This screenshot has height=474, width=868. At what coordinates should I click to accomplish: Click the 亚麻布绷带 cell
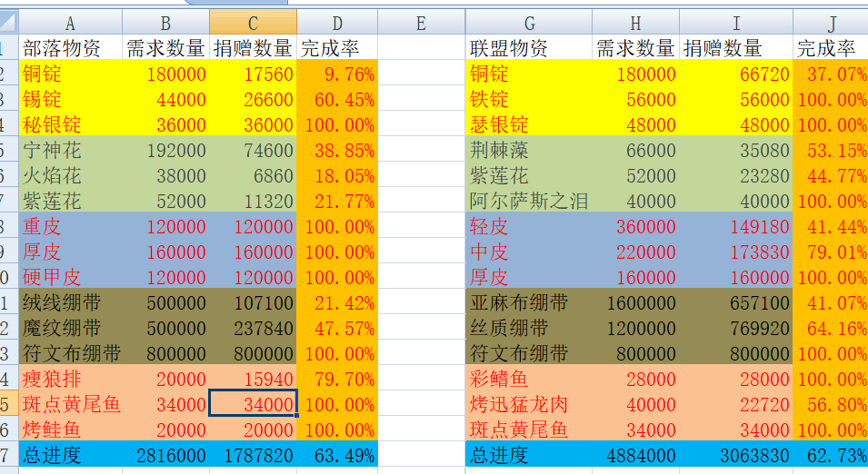529,302
